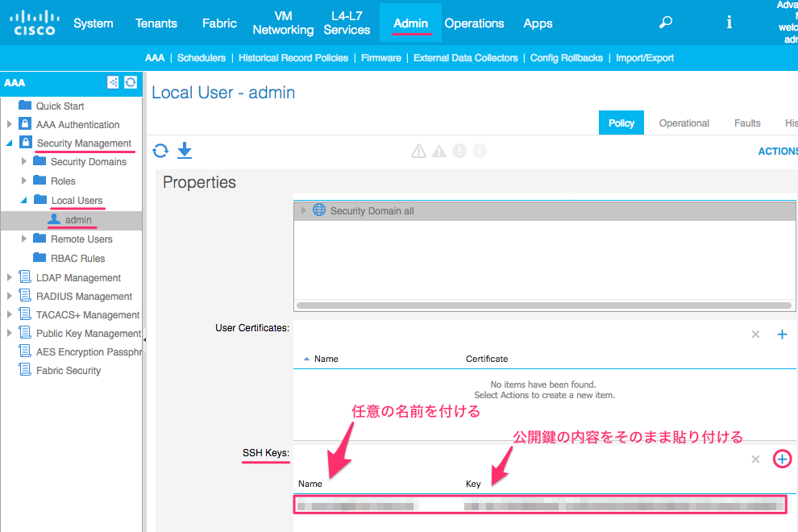Click the outlined warning triangle fault icon

click(418, 152)
